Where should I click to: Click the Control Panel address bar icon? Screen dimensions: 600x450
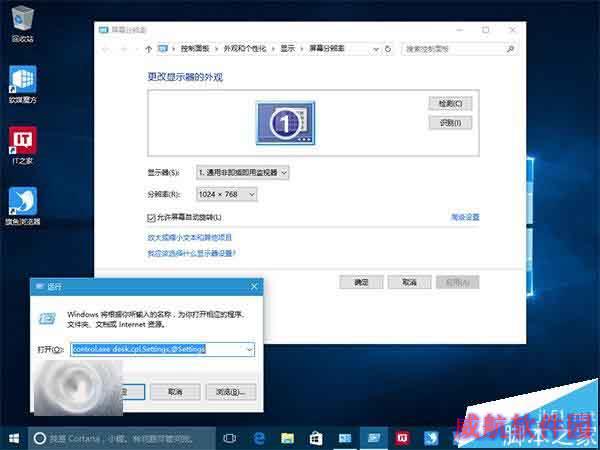click(x=163, y=49)
